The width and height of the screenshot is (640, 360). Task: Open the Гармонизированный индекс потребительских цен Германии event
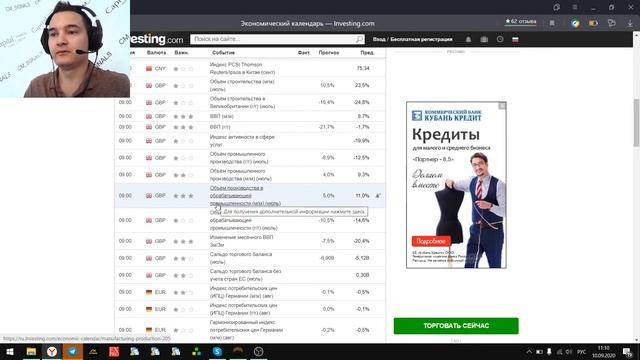[246, 330]
